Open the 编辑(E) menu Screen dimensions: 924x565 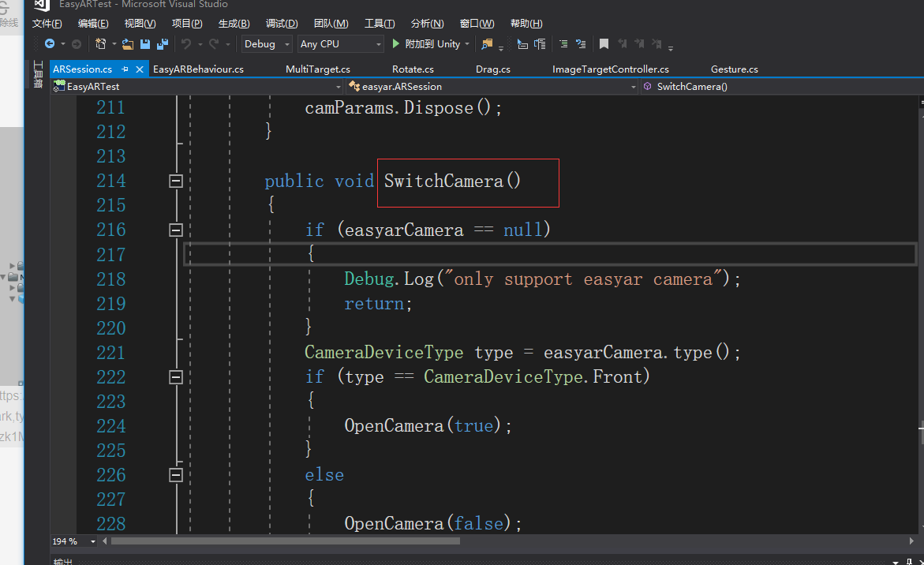coord(93,24)
